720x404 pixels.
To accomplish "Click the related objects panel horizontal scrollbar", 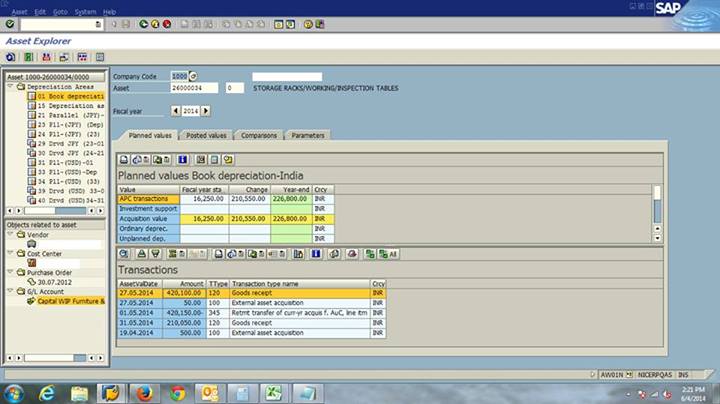I will (55, 357).
